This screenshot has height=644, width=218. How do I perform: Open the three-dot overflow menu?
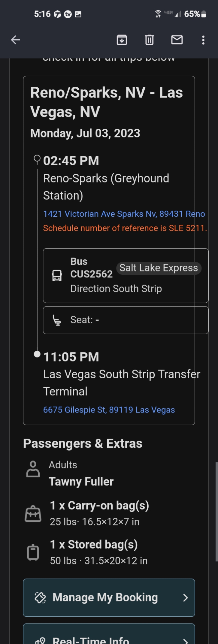(x=203, y=40)
